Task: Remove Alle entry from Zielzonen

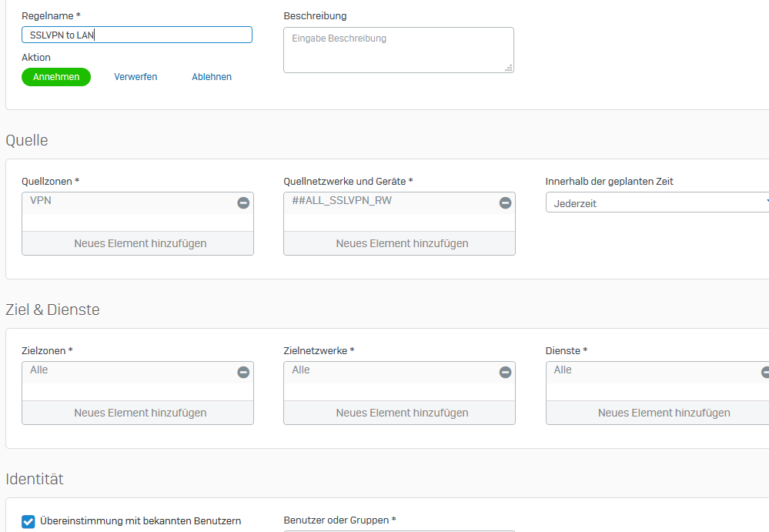Action: (243, 373)
